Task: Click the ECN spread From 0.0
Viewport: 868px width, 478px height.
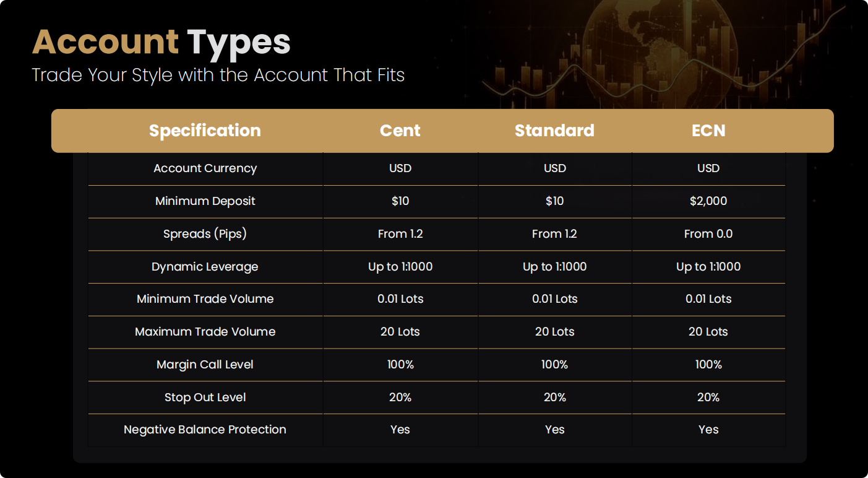Action: tap(708, 234)
